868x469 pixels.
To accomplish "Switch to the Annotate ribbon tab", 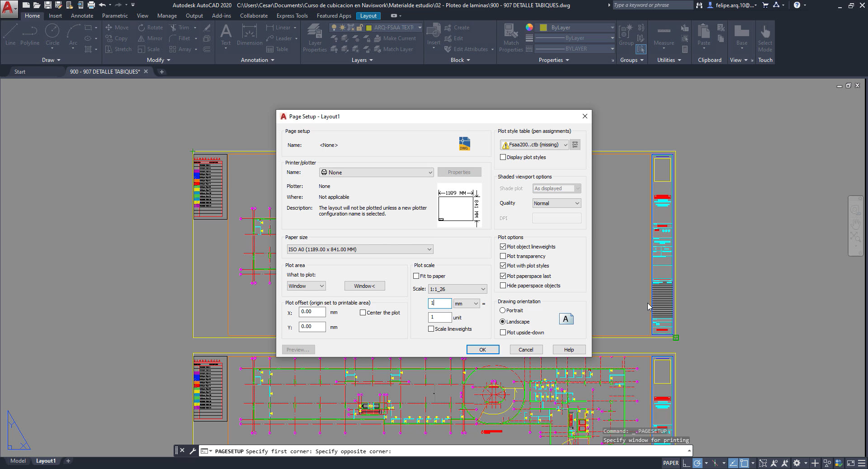I will click(82, 16).
